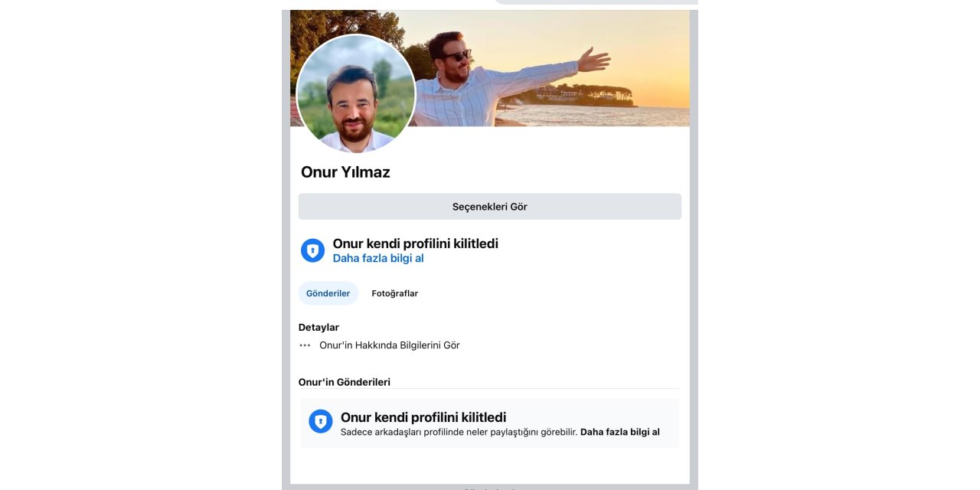Click the 'Sadece arkadaşları' description text
Viewport: 980px width, 490px height.
coord(458,432)
